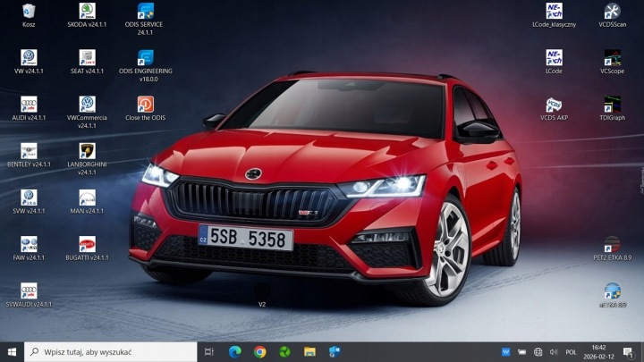Open Google Chrome from the taskbar
This screenshot has width=644, height=362.
click(259, 352)
